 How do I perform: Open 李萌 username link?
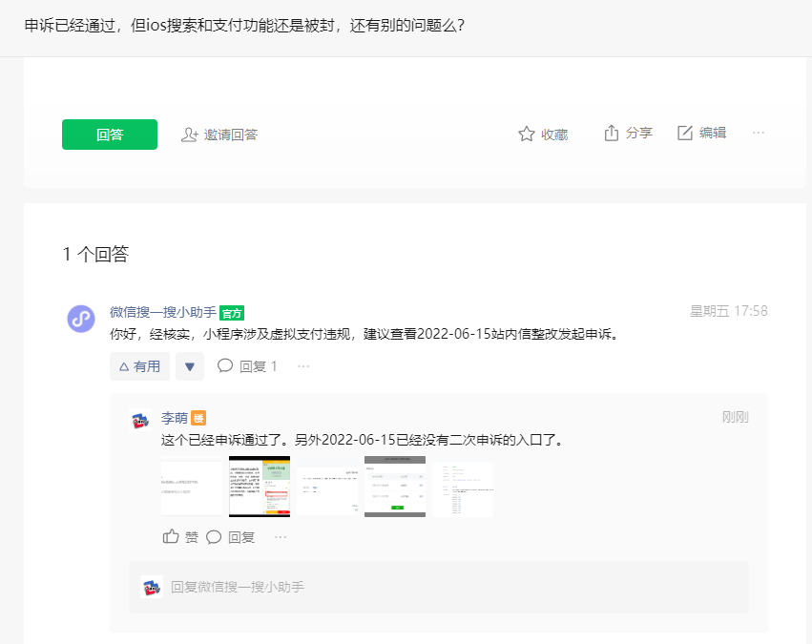click(175, 418)
